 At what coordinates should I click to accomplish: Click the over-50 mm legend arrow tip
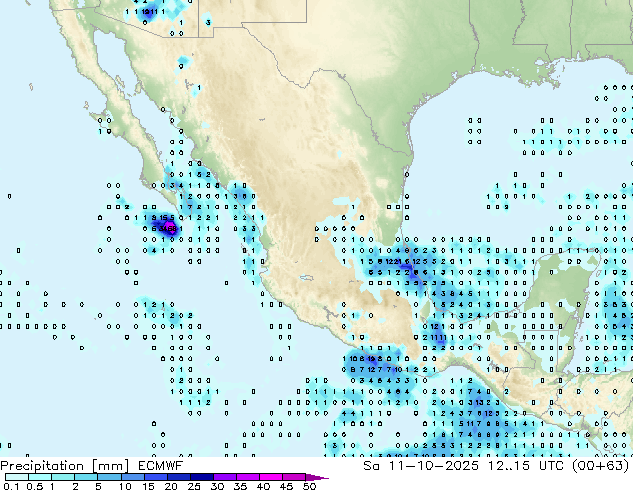pyautogui.click(x=317, y=478)
